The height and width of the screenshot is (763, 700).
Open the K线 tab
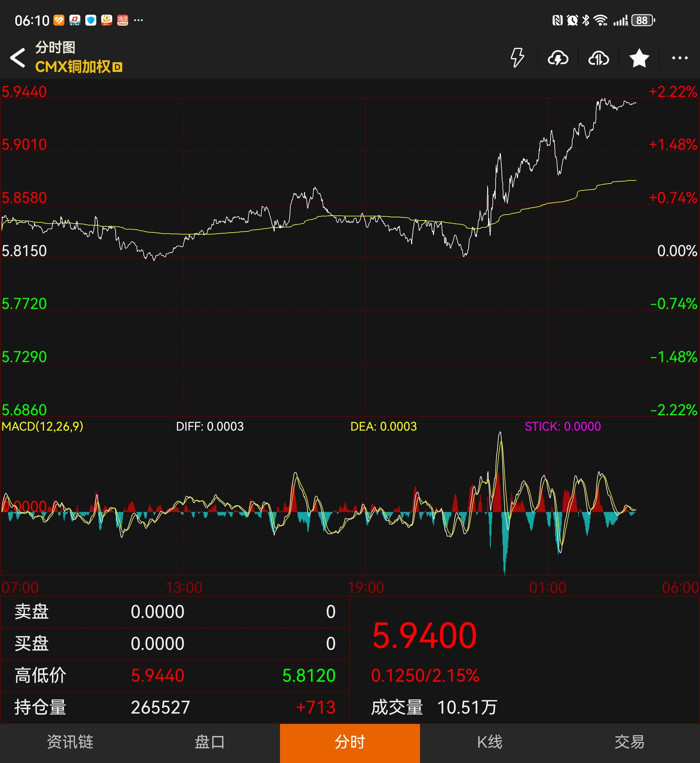489,742
